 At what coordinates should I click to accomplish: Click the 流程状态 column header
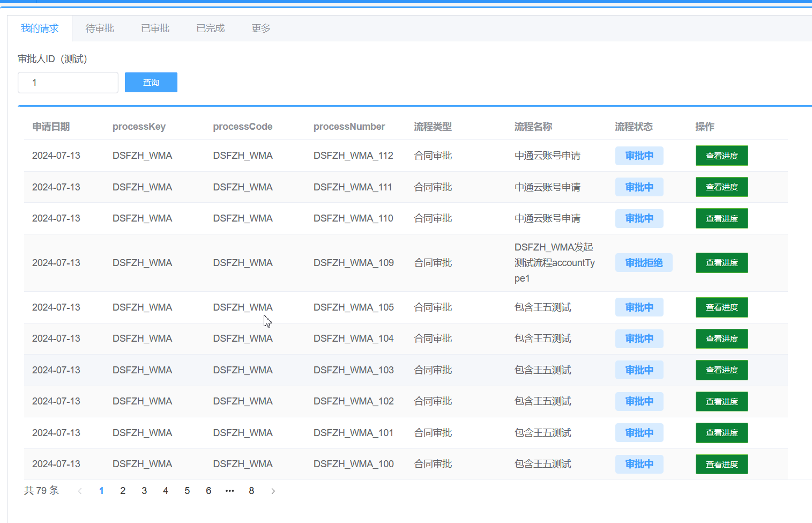point(634,127)
